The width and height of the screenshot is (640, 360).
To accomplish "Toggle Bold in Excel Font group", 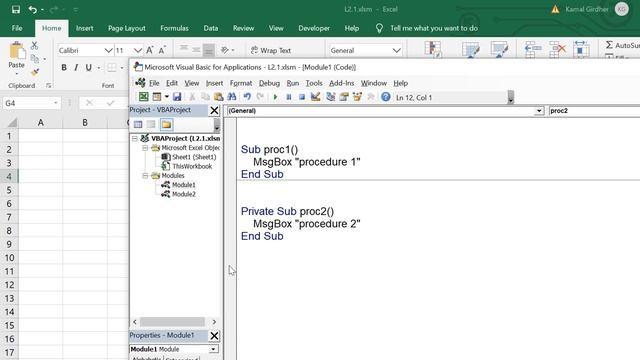I will pyautogui.click(x=64, y=68).
